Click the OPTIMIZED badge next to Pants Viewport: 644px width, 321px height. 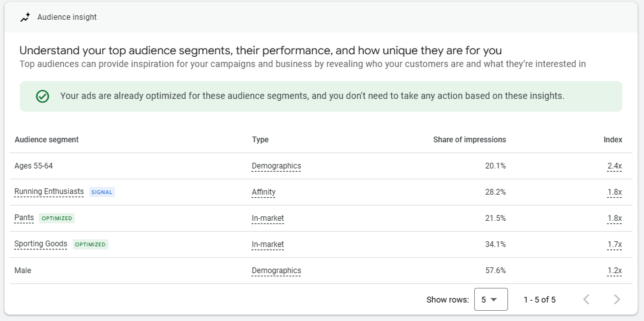click(57, 218)
